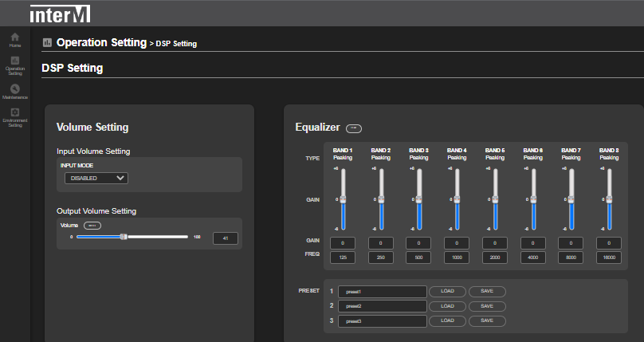Open Operation Setting from the sidebar
This screenshot has width=644, height=342.
click(x=15, y=65)
